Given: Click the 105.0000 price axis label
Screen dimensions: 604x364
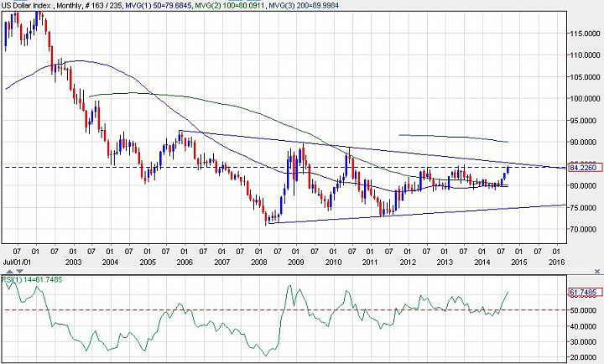Looking at the screenshot, I should (584, 77).
